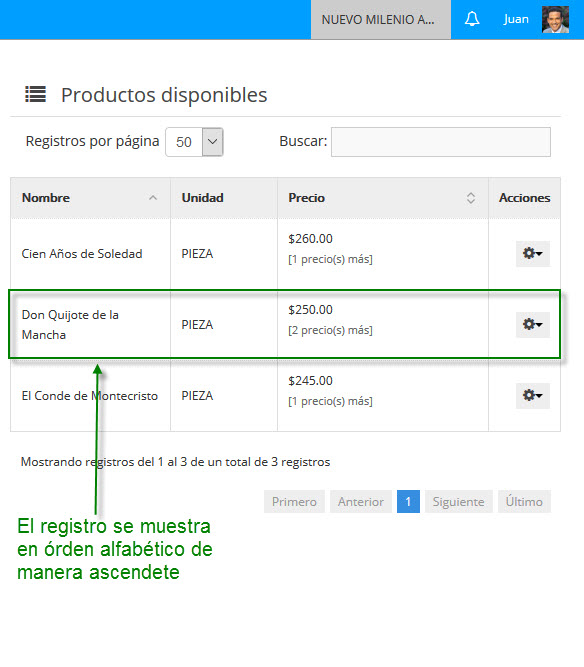
Task: Jump to the Último page
Action: coord(524,502)
